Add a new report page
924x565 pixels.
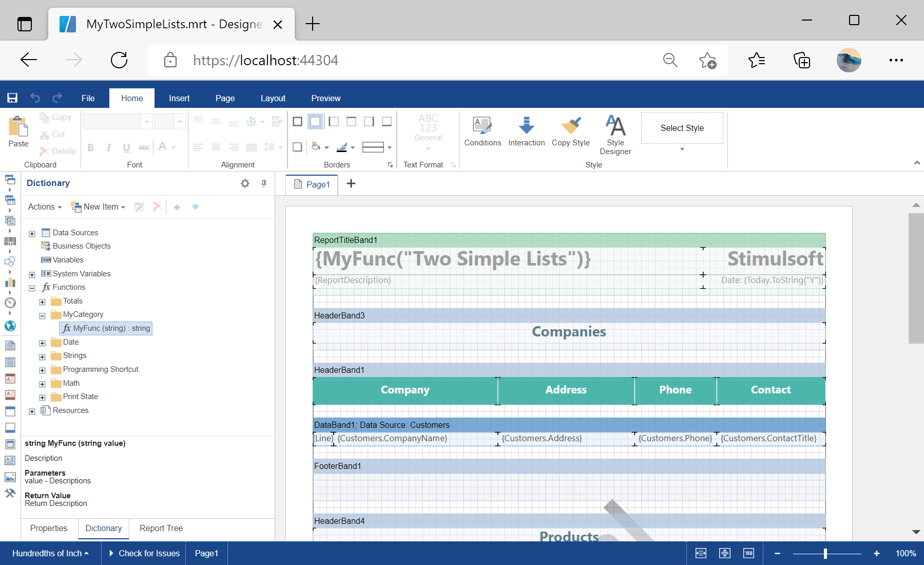point(351,184)
